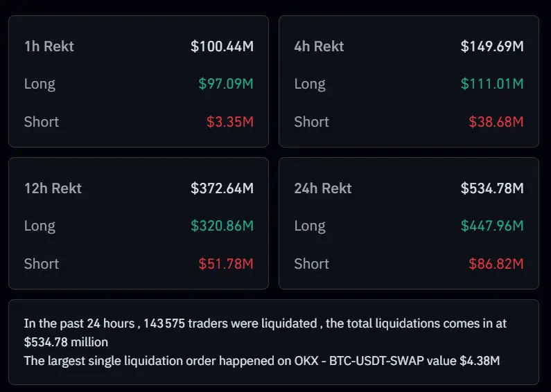Select the $534.78M 24h total
Image resolution: width=551 pixels, height=392 pixels.
[x=492, y=188]
